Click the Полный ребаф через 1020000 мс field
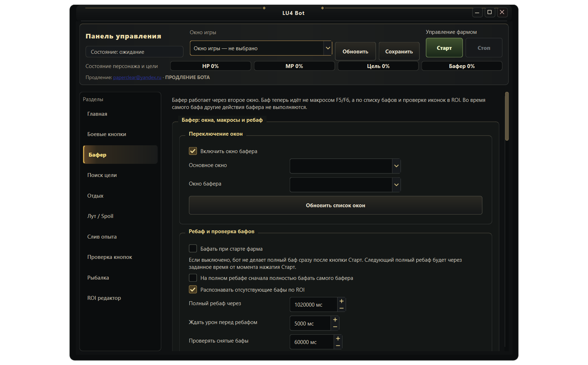588x365 pixels. (x=314, y=304)
